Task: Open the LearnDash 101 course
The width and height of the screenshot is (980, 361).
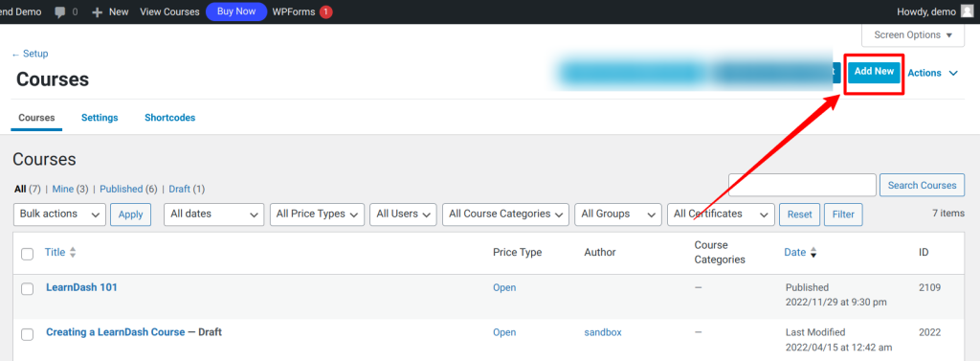Action: point(81,287)
